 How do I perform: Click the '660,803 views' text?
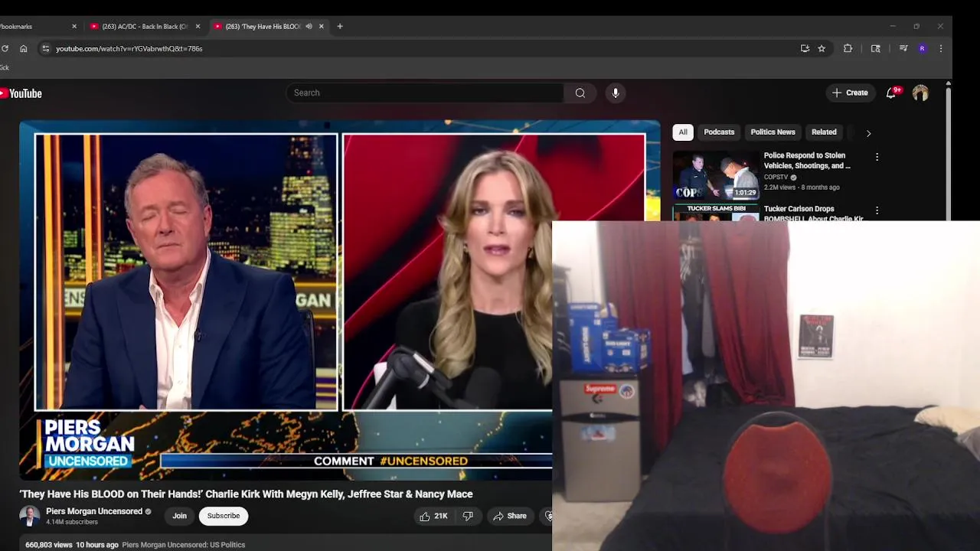[49, 545]
